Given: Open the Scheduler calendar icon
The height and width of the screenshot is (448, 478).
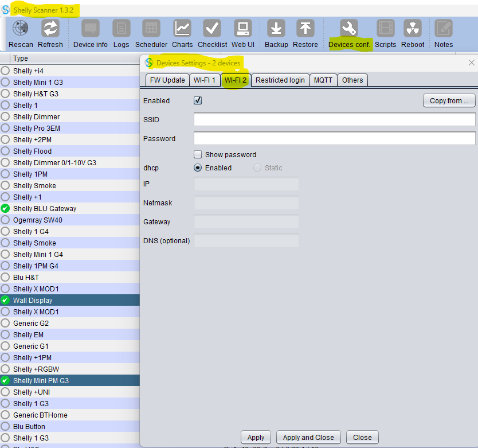Looking at the screenshot, I should [151, 28].
